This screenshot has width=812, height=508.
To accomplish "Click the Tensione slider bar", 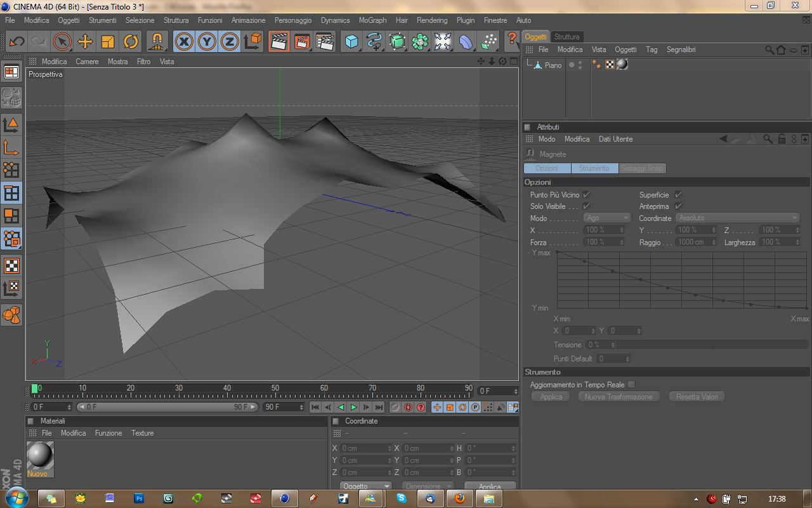I will [x=712, y=345].
